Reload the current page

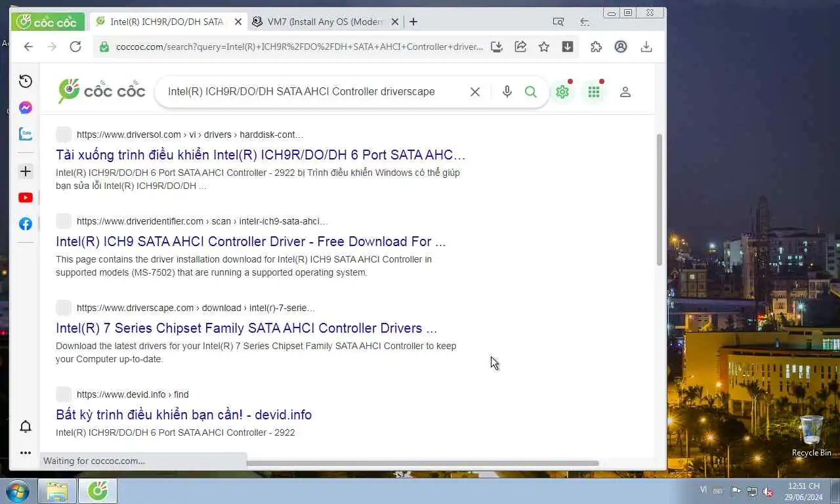pyautogui.click(x=75, y=47)
